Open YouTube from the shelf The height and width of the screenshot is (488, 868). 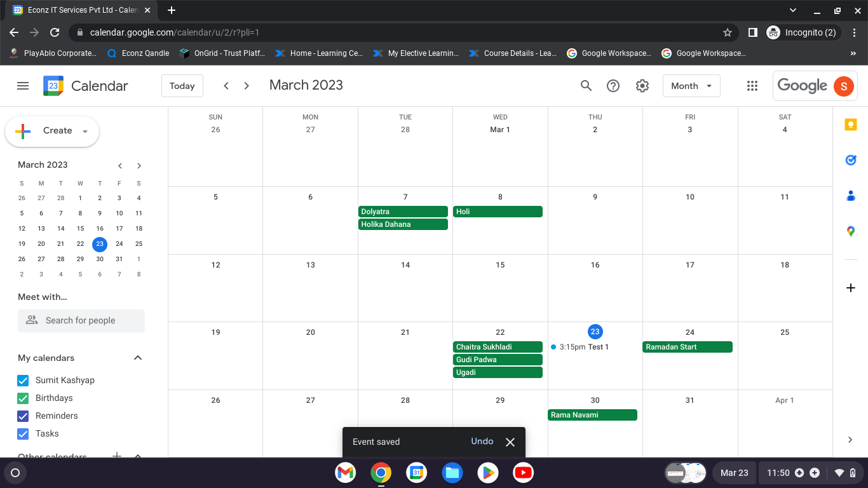point(524,473)
